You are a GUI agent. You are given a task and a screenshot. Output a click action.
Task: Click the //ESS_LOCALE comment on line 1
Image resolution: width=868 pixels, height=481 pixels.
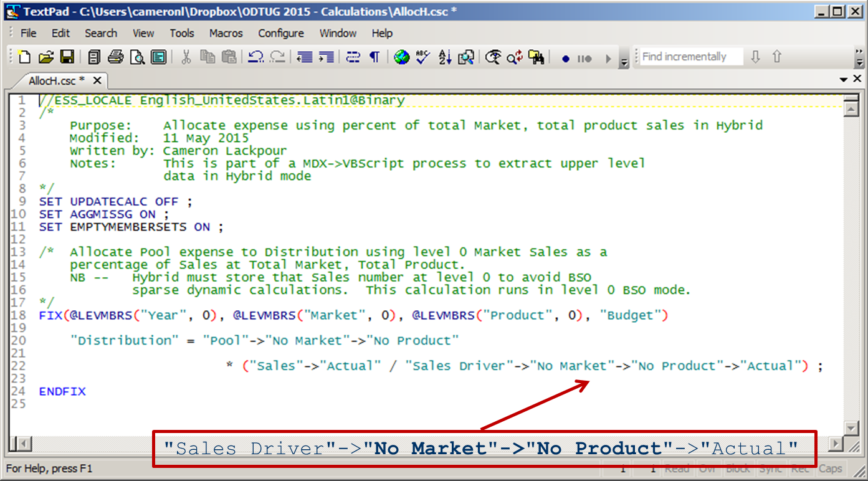(x=222, y=100)
